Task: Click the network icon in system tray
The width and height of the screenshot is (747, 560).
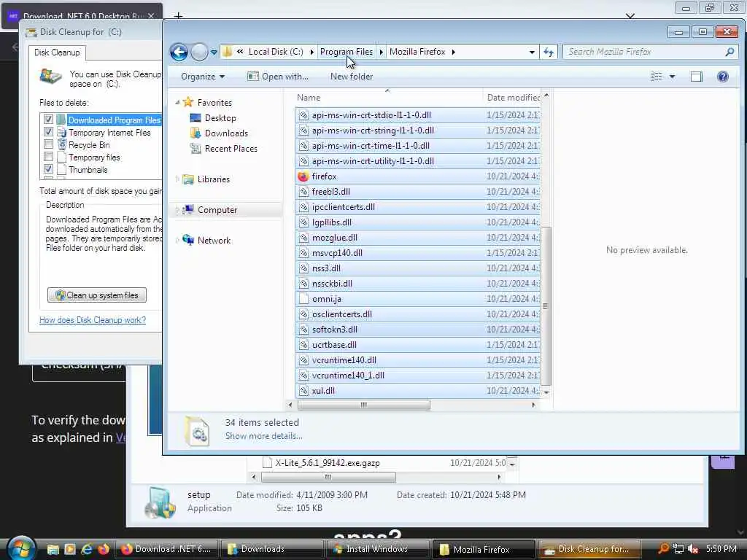Action: 678,549
